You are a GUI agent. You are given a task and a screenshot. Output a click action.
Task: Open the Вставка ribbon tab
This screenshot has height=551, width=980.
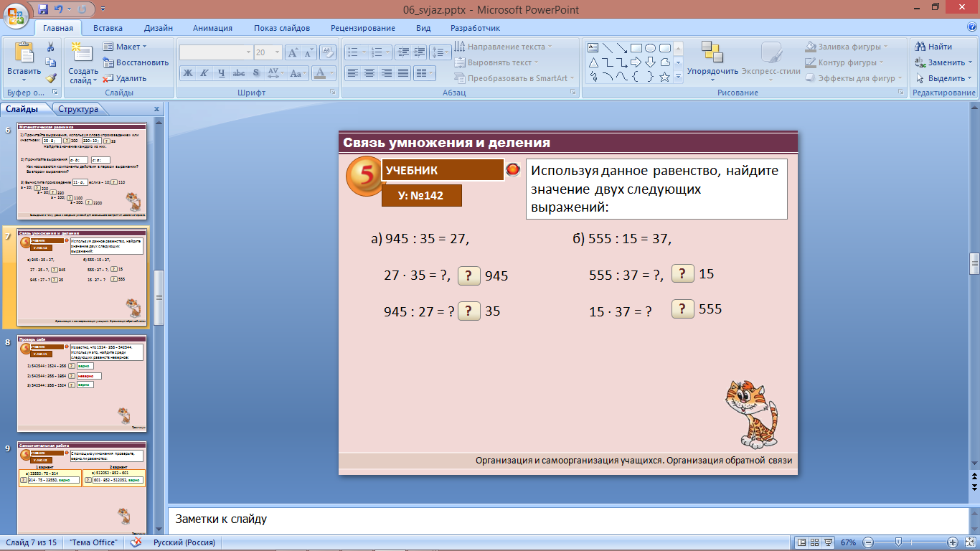(x=108, y=28)
